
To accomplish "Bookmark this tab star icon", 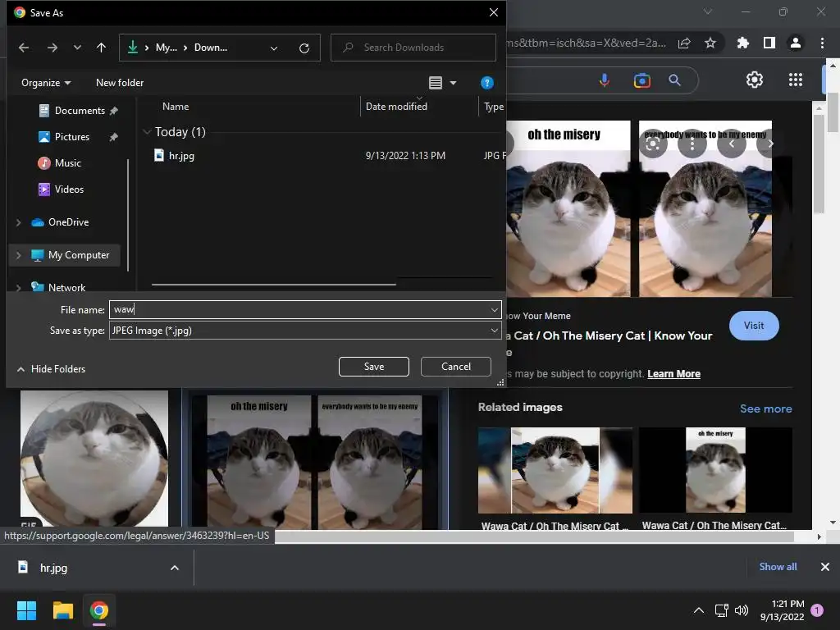I will pyautogui.click(x=710, y=43).
